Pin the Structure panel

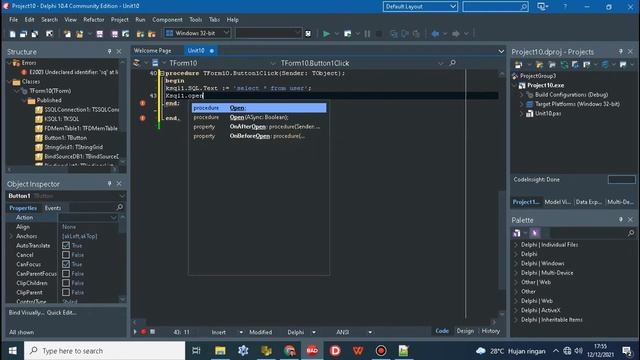[109, 51]
